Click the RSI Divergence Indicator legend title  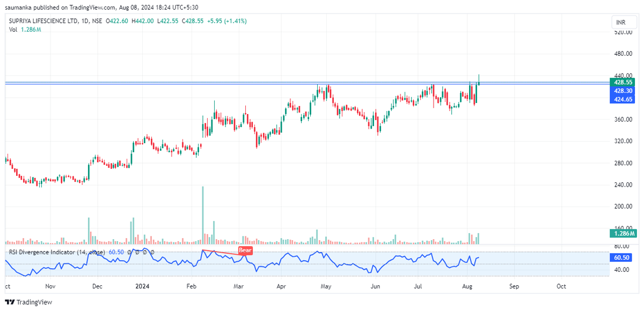[x=57, y=251]
